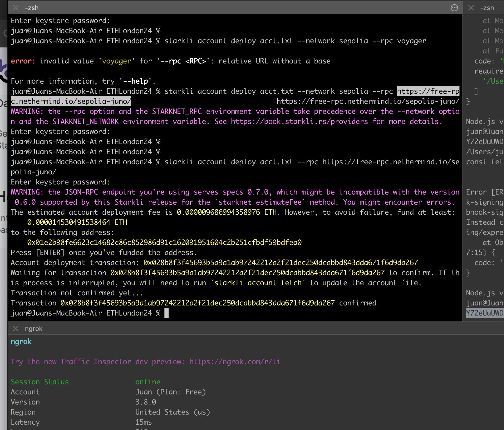
Task: Click the 'Press [ENTER] once you've funded' line
Action: (104, 253)
